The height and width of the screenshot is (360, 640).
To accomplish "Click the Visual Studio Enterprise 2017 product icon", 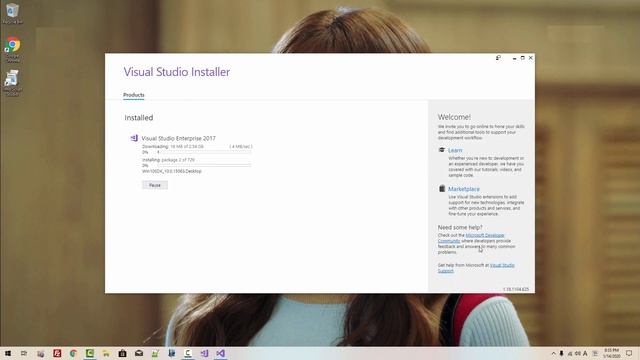I will [x=134, y=138].
